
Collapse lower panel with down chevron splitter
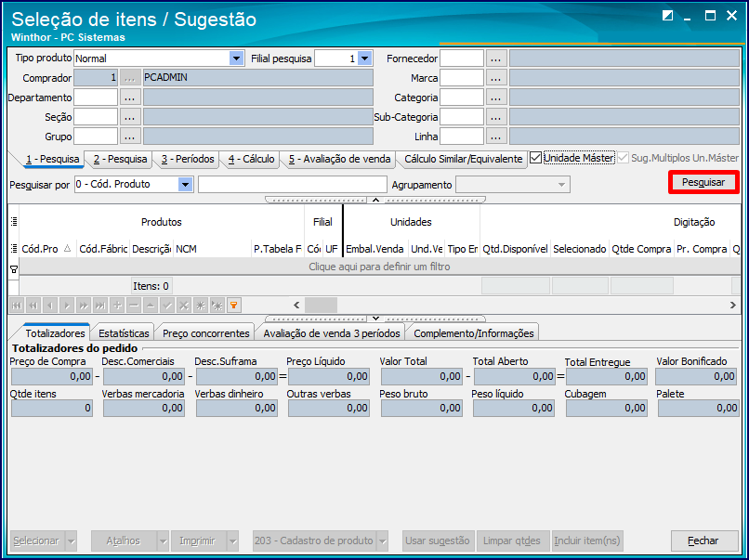click(375, 319)
